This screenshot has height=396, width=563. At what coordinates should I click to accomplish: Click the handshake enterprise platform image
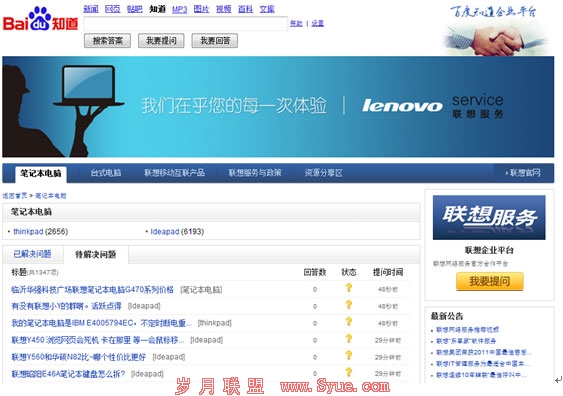(496, 29)
